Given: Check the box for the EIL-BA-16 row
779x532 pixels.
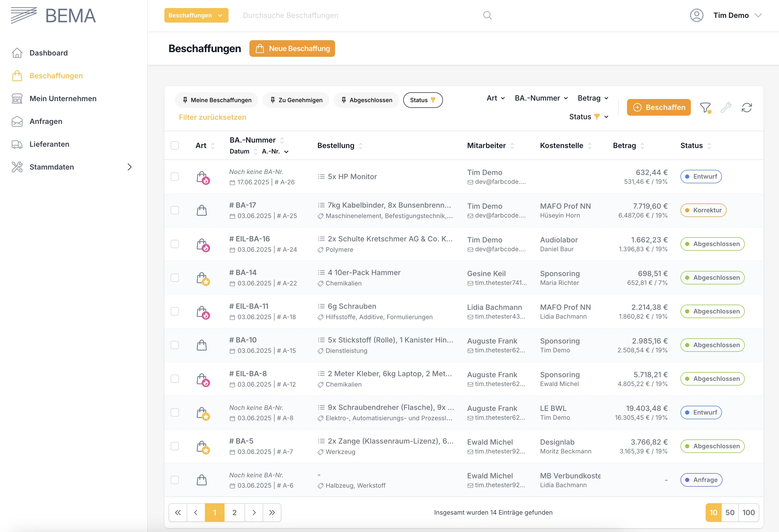Looking at the screenshot, I should [175, 244].
